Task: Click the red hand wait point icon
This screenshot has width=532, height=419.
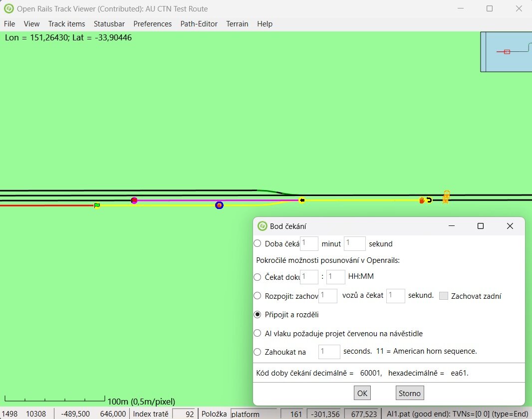Action: tap(422, 201)
